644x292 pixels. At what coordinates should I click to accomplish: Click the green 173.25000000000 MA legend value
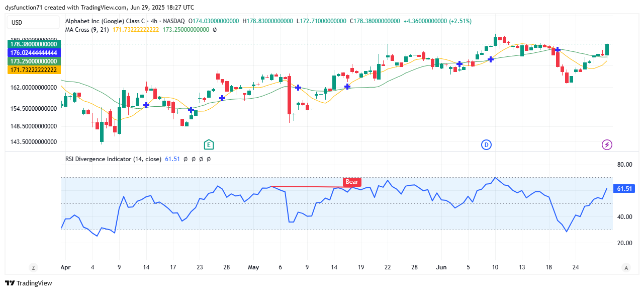(x=187, y=30)
